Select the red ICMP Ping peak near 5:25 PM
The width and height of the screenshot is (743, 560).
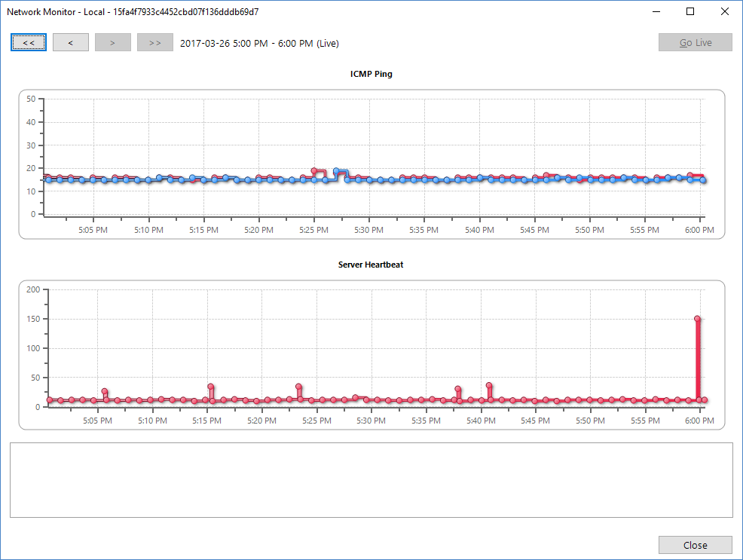point(313,170)
